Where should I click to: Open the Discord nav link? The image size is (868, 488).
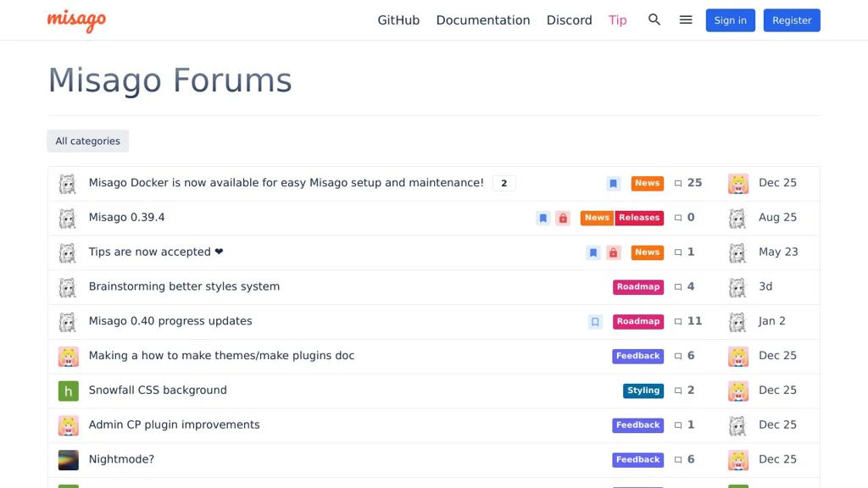tap(569, 20)
